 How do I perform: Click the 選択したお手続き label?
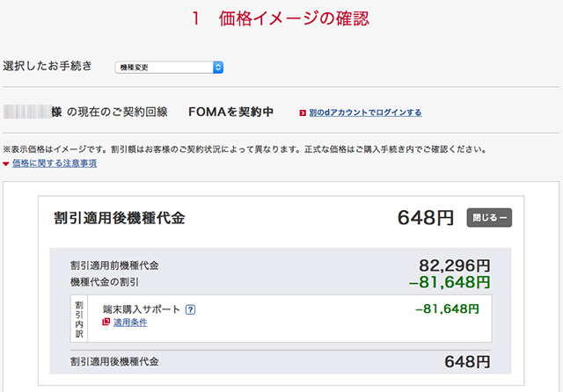pyautogui.click(x=49, y=66)
